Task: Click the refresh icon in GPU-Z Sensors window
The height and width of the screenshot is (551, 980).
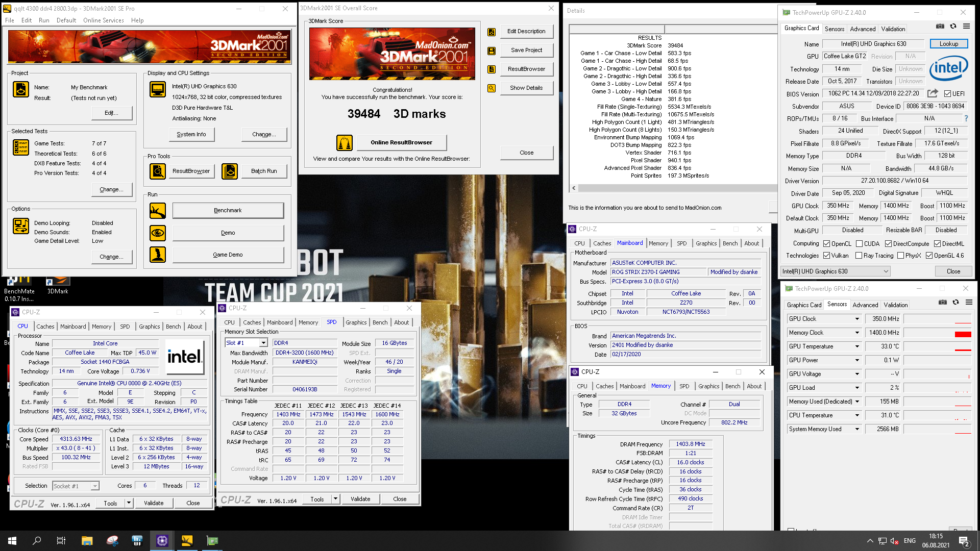Action: (x=955, y=303)
